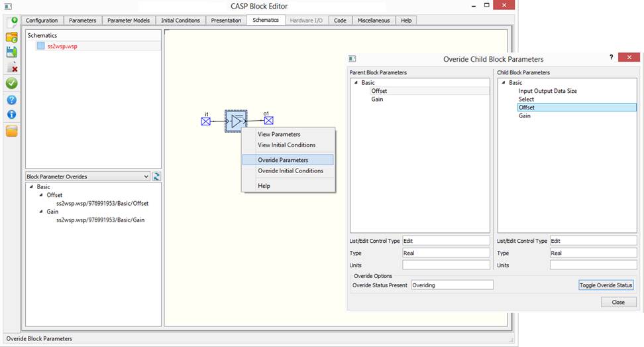Viewport: 644px width, 347px height.
Task: Click the orange database icon in sidebar
Action: 11,131
